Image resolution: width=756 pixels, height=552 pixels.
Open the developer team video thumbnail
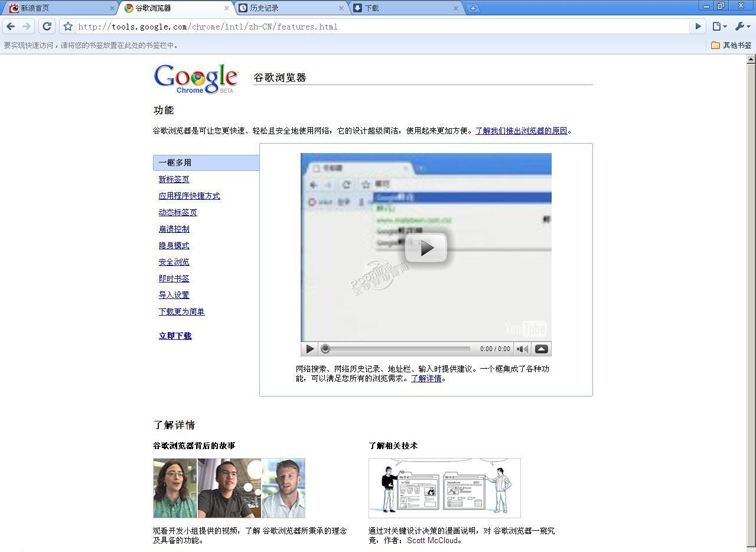tap(229, 488)
